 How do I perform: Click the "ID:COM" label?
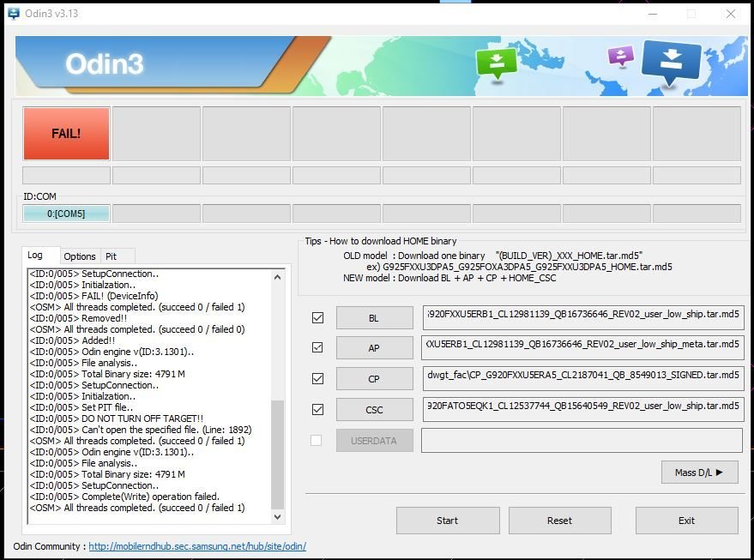pyautogui.click(x=40, y=196)
